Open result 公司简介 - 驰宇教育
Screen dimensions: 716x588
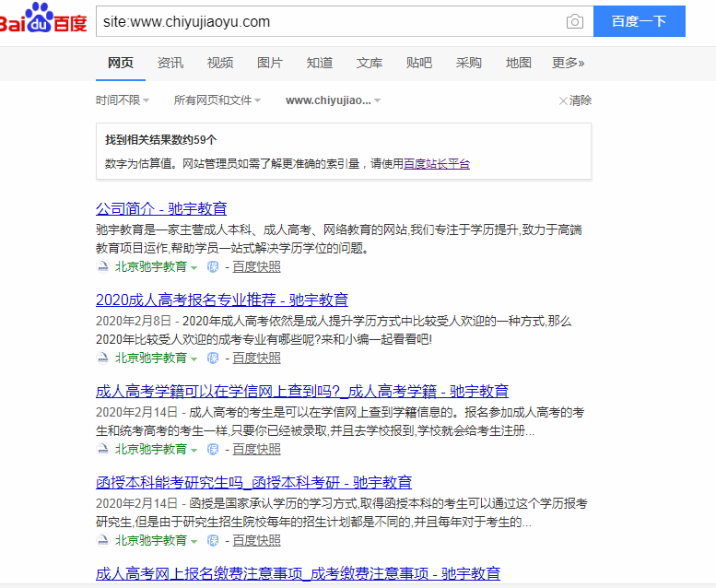tap(161, 209)
